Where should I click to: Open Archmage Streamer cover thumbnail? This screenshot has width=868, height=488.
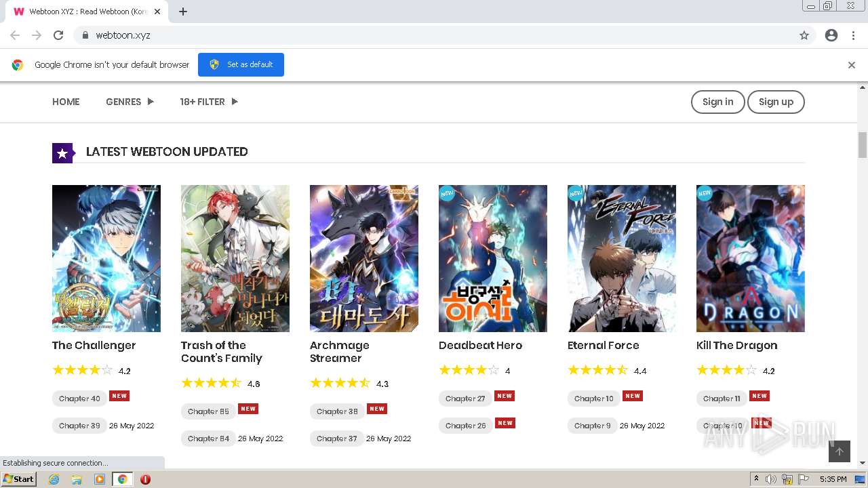click(364, 258)
